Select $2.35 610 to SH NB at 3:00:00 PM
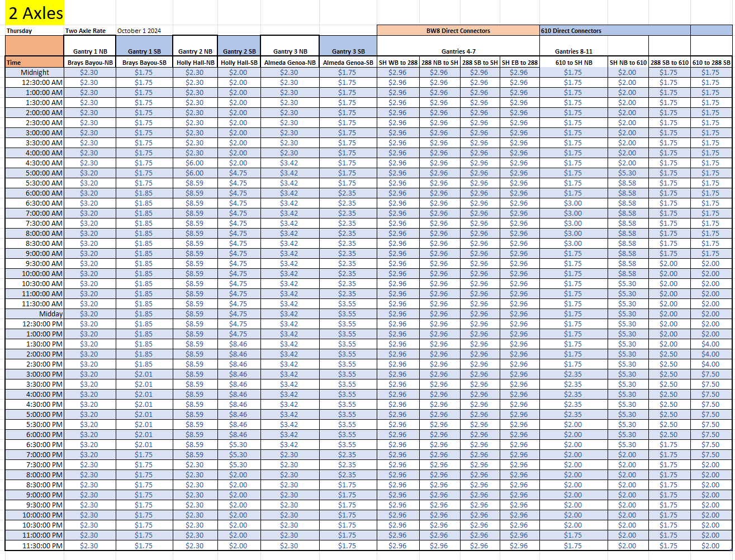735x560 pixels. point(573,374)
